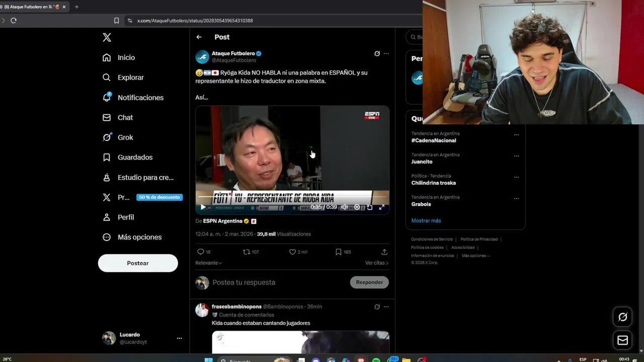Click the search box magnifier

(x=413, y=37)
